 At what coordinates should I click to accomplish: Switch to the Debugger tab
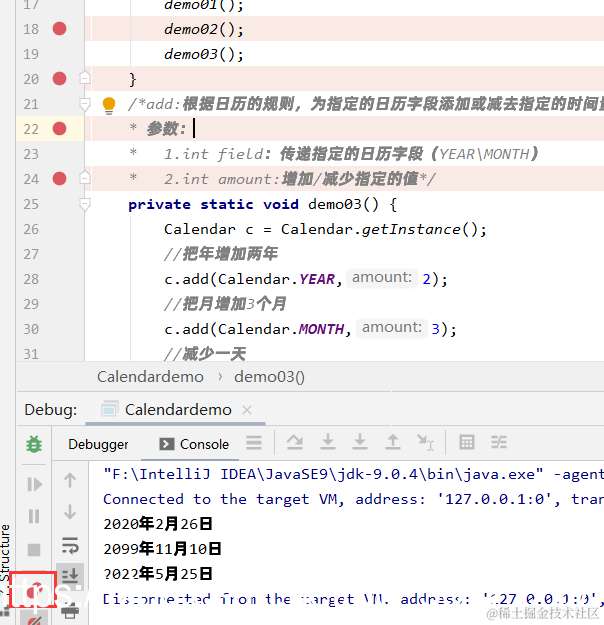(98, 444)
